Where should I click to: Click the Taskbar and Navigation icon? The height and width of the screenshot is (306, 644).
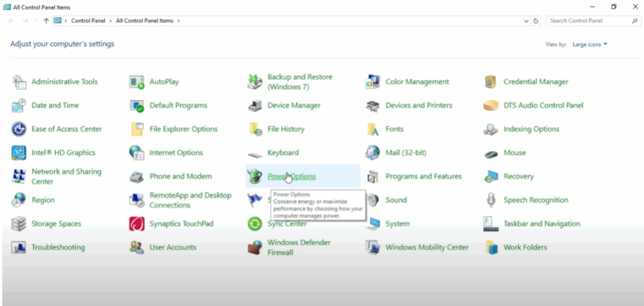click(491, 224)
